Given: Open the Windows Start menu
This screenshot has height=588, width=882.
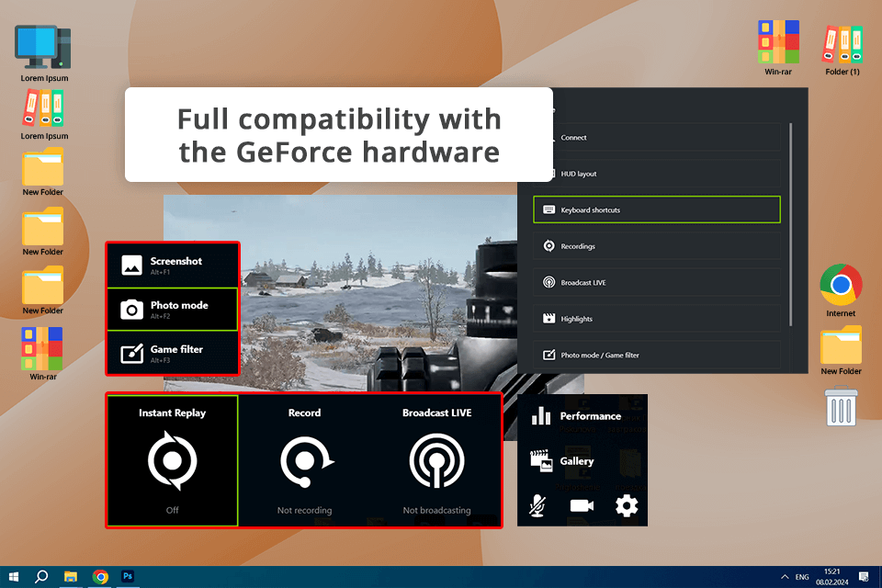Looking at the screenshot, I should [14, 577].
